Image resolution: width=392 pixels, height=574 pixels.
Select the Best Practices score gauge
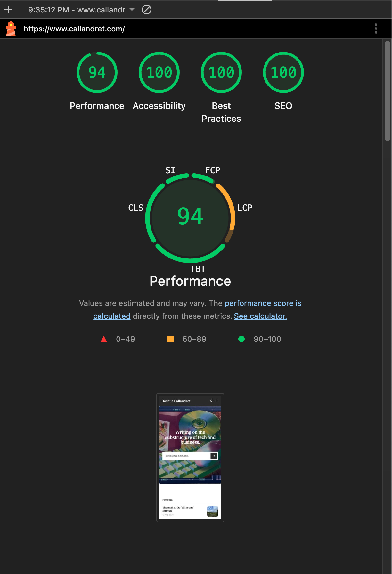coord(221,72)
